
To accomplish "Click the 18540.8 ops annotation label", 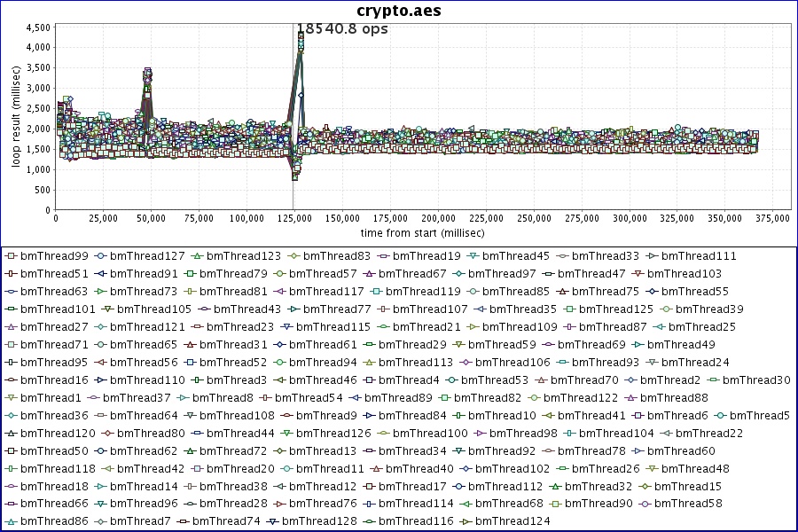I will (x=342, y=29).
